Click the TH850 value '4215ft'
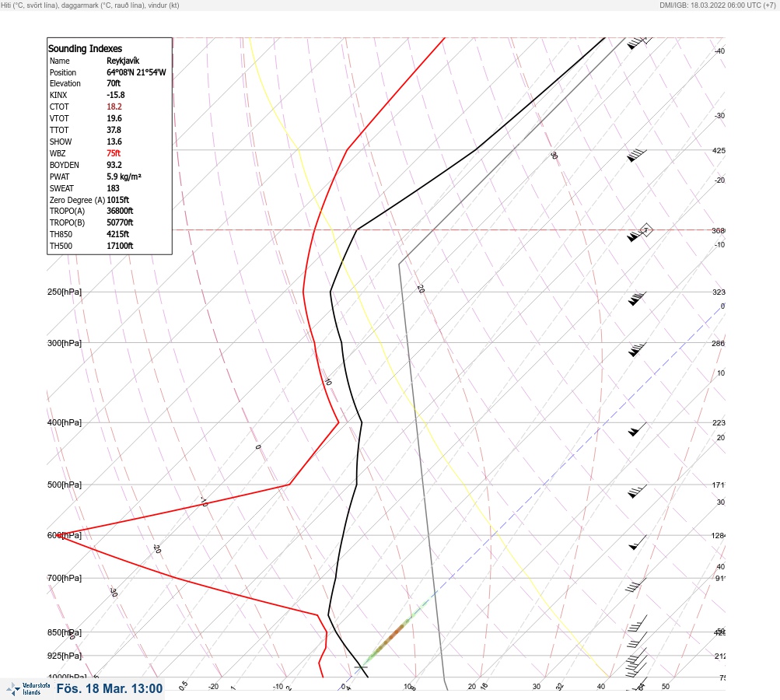 [x=118, y=234]
